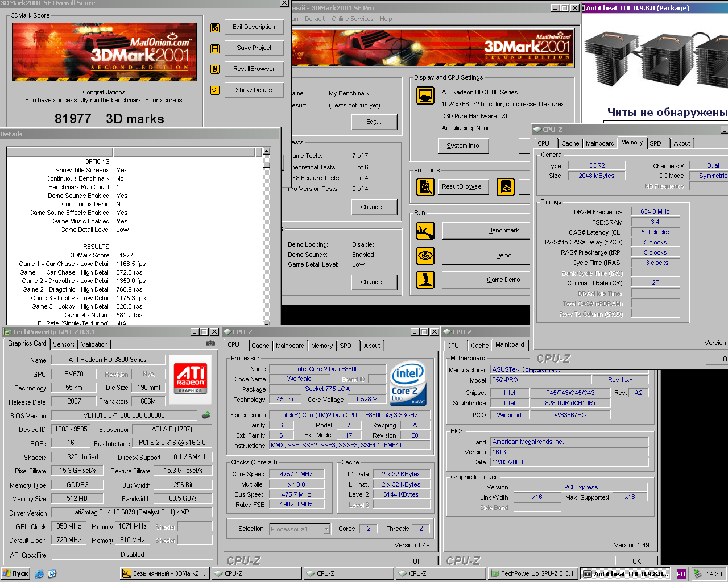Click the OK button in CPU-Z processor window
728x582 pixels.
click(417, 561)
